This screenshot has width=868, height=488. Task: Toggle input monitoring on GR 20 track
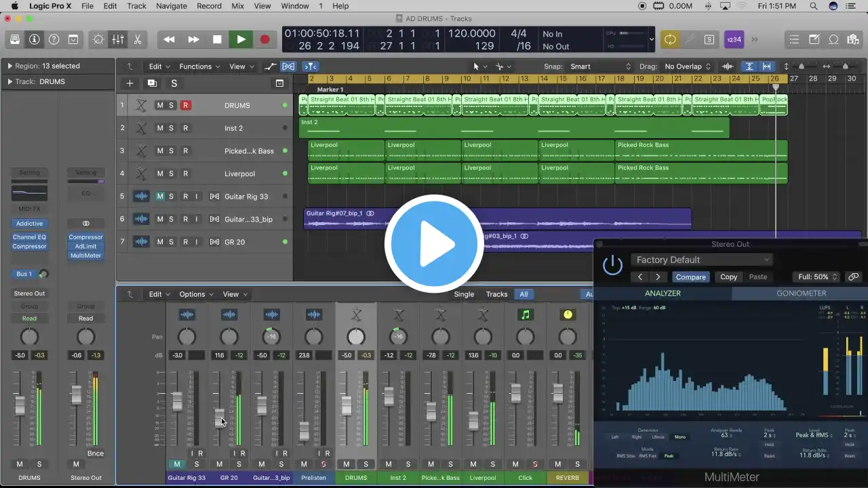point(197,242)
